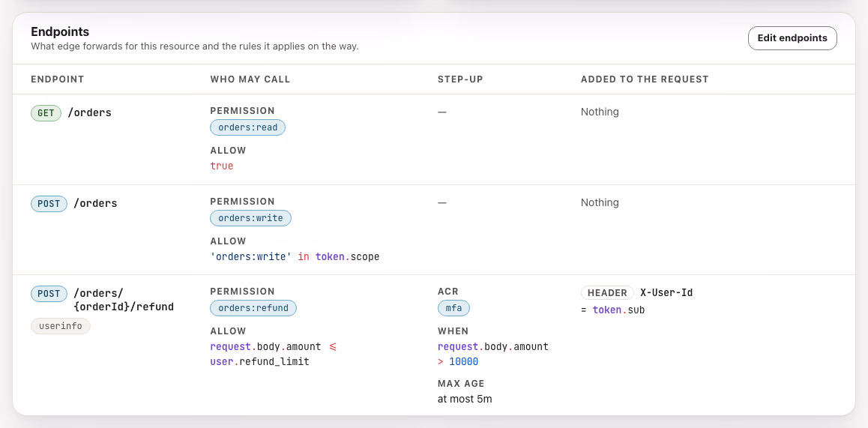Screen dimensions: 868x428
Task: Click 'Nothing' in the POST /orders row
Action: [600, 202]
